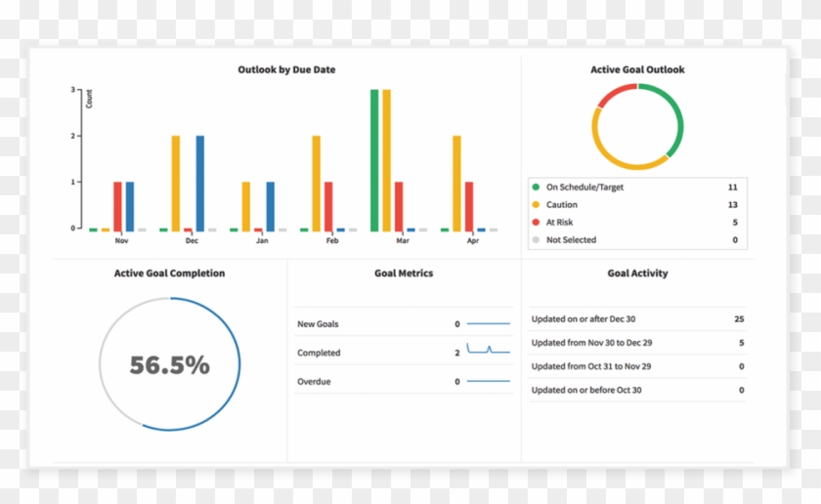The height and width of the screenshot is (504, 821).
Task: Click the red segment of the outlook donut
Action: coord(613,95)
